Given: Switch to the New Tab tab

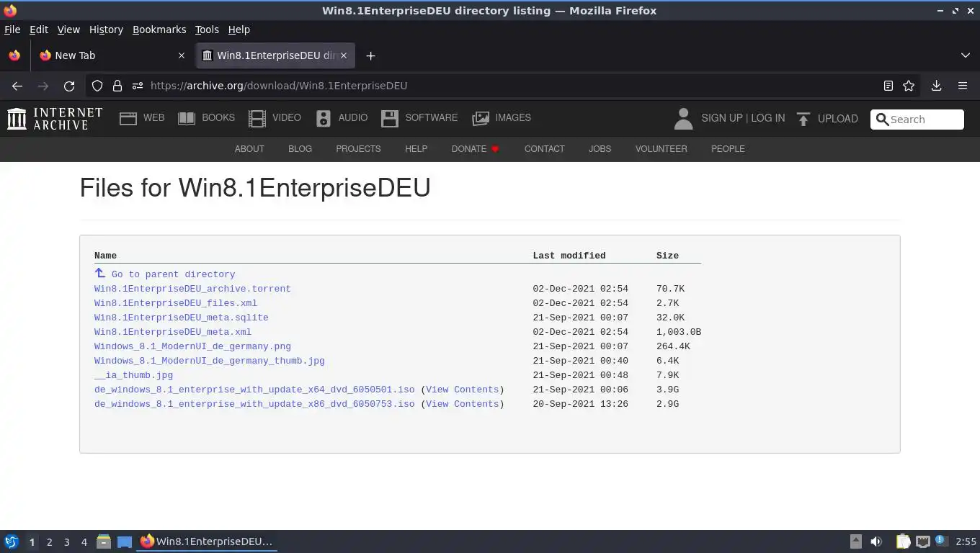Looking at the screenshot, I should [x=112, y=55].
